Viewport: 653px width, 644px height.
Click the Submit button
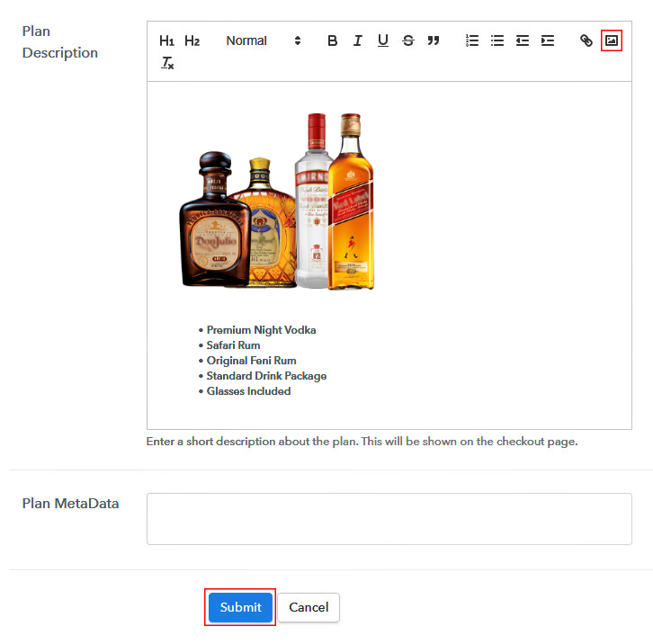tap(240, 607)
